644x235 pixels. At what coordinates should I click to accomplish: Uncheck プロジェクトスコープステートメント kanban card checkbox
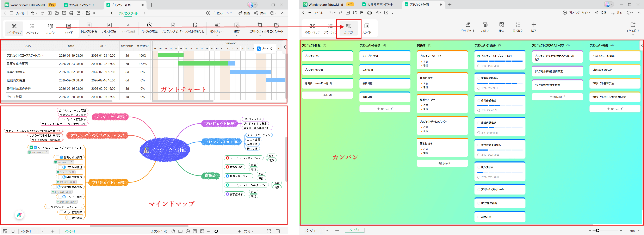478,56
